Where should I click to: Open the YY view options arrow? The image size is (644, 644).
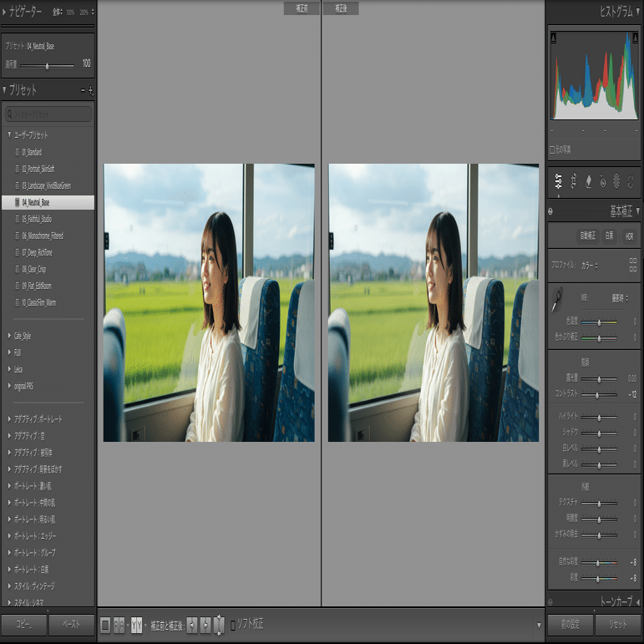coord(145,626)
